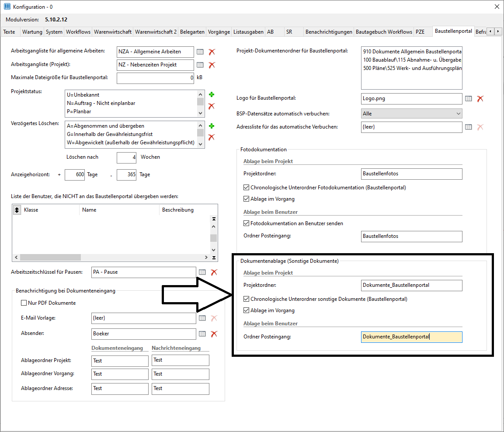Click the sort icon beside Klasse column

pos(17,210)
